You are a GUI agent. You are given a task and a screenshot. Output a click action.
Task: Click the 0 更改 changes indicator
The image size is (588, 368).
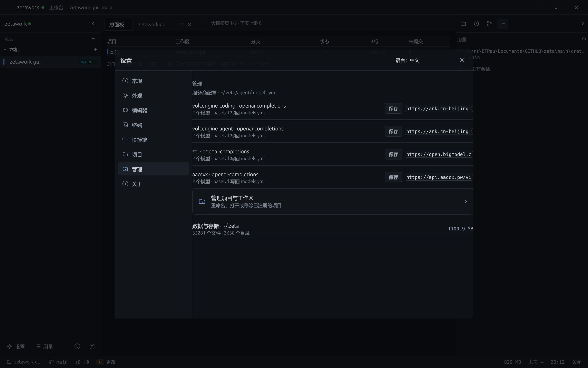(106, 362)
